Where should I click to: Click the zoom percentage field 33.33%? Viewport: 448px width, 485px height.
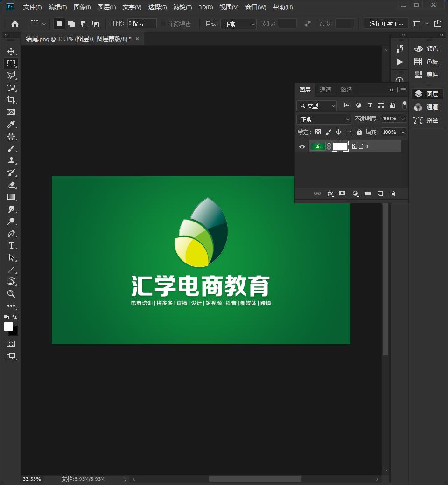(x=32, y=479)
